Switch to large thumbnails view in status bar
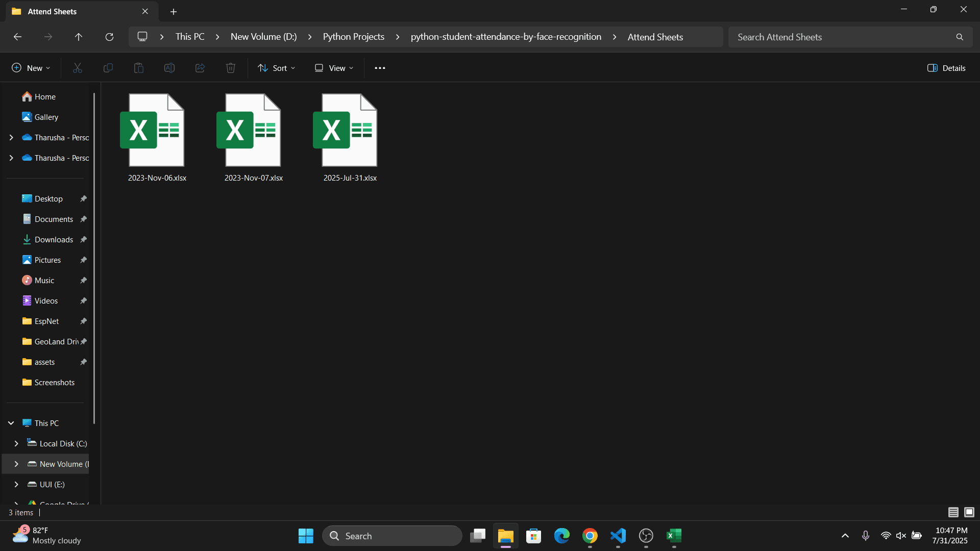 pos(969,512)
